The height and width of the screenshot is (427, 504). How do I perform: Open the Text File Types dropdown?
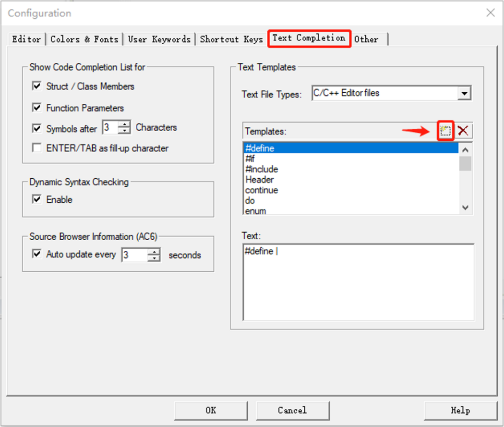(464, 94)
